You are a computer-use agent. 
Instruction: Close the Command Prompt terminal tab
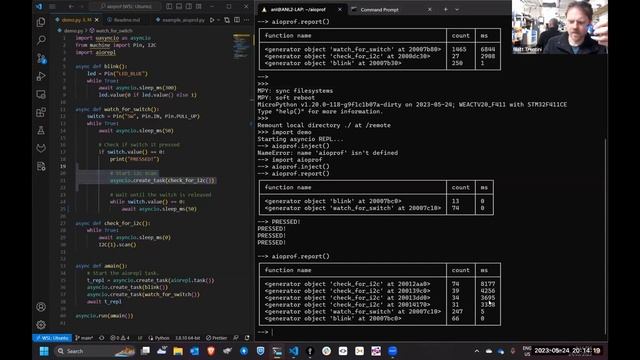click(429, 9)
